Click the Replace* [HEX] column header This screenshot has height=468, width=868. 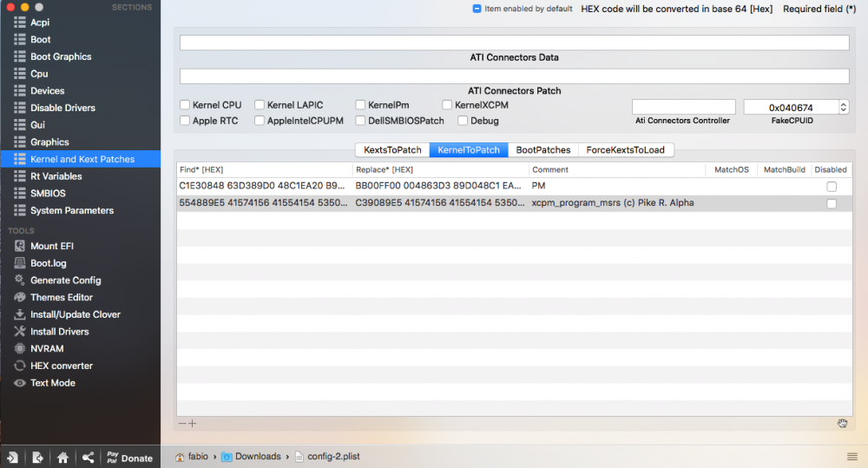pos(441,169)
